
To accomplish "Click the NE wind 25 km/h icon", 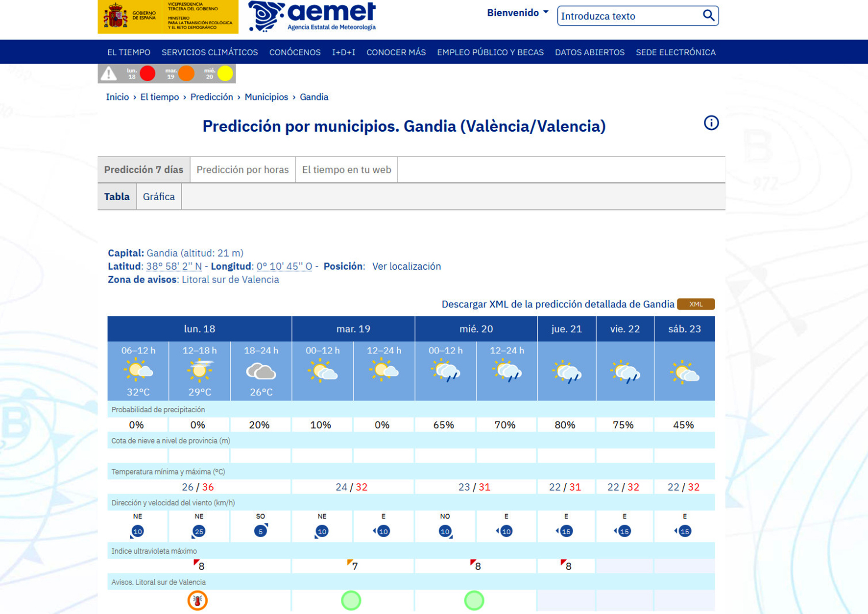I will coord(198,531).
